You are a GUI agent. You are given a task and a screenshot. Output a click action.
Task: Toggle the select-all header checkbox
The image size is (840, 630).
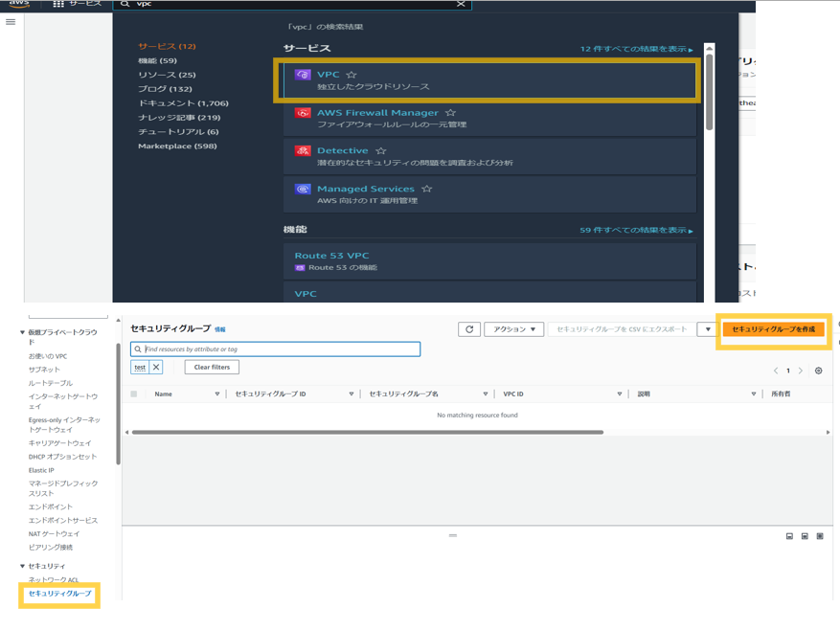point(134,394)
